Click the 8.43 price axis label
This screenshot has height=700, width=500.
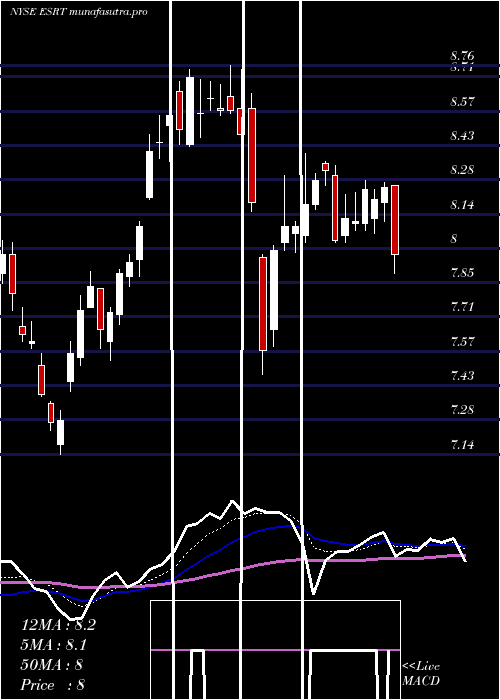462,136
